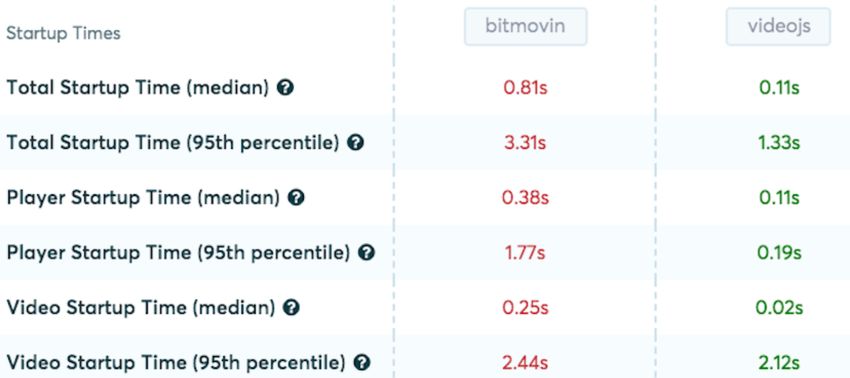This screenshot has height=378, width=850.
Task: Open help icon for Player Startup Time (median)
Action: (296, 197)
